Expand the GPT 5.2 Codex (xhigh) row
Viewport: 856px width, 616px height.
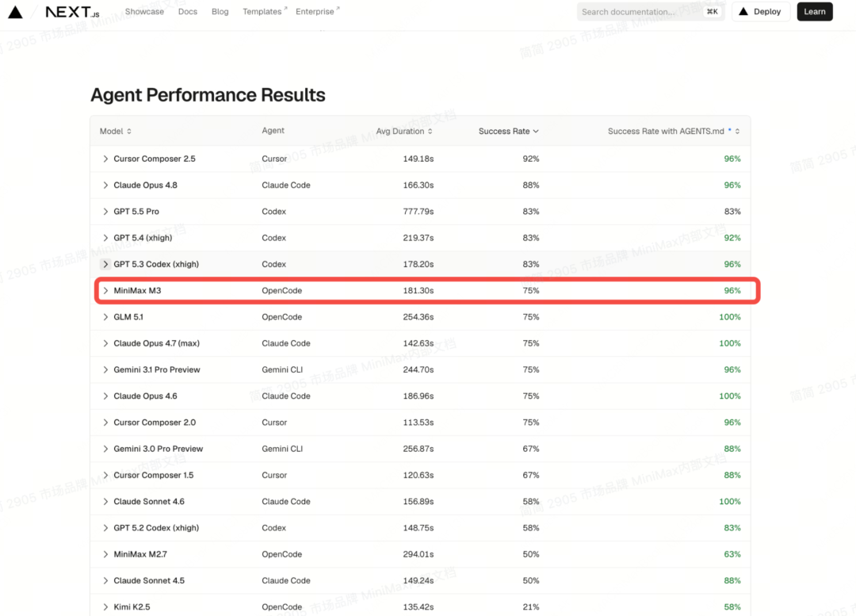[x=105, y=527]
